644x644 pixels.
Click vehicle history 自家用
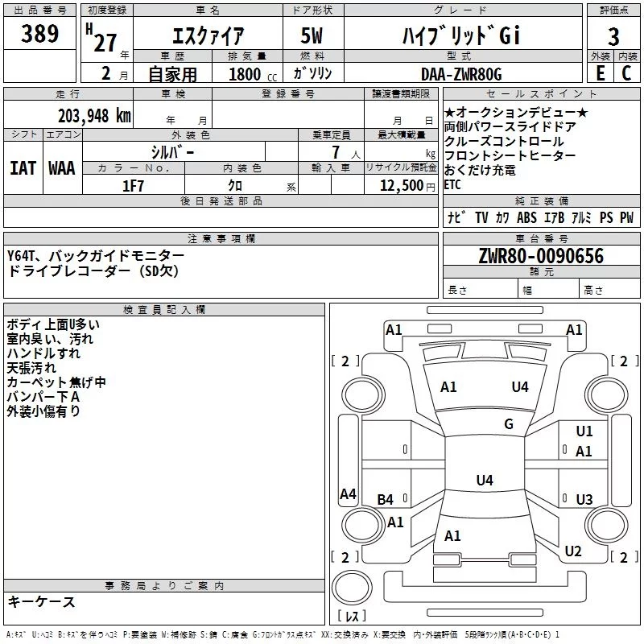click(x=172, y=74)
